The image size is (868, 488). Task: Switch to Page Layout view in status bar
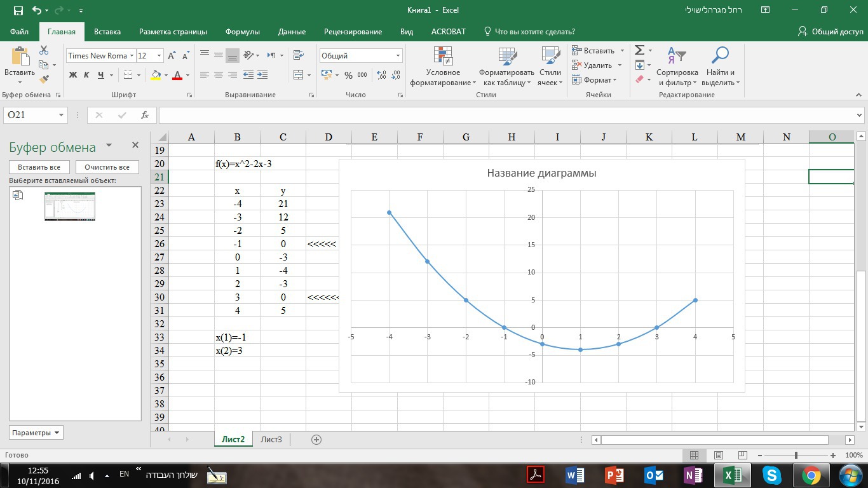coord(718,456)
